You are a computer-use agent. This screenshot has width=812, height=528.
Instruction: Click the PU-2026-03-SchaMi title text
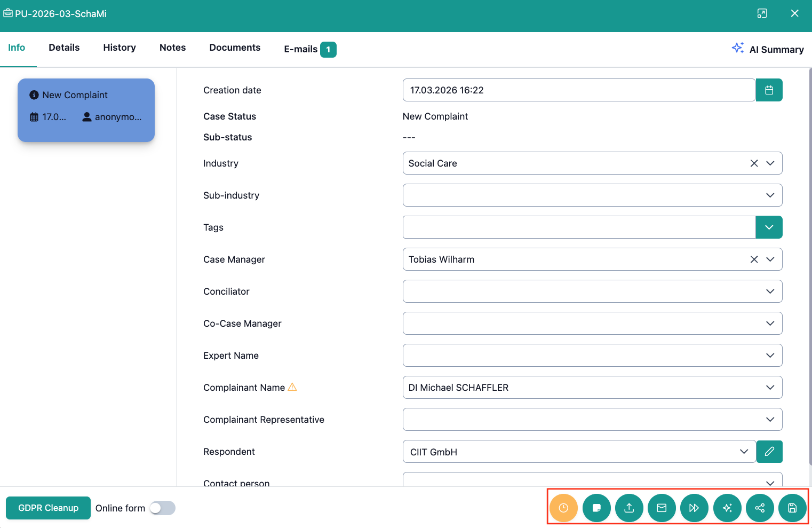tap(61, 14)
